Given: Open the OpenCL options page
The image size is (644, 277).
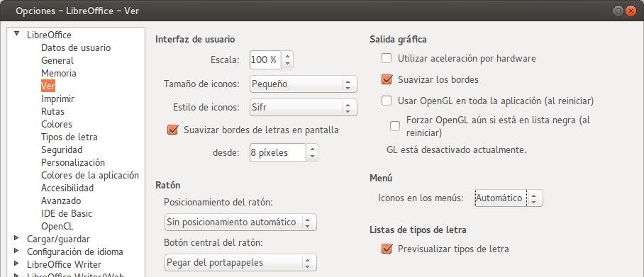Looking at the screenshot, I should pos(57,226).
